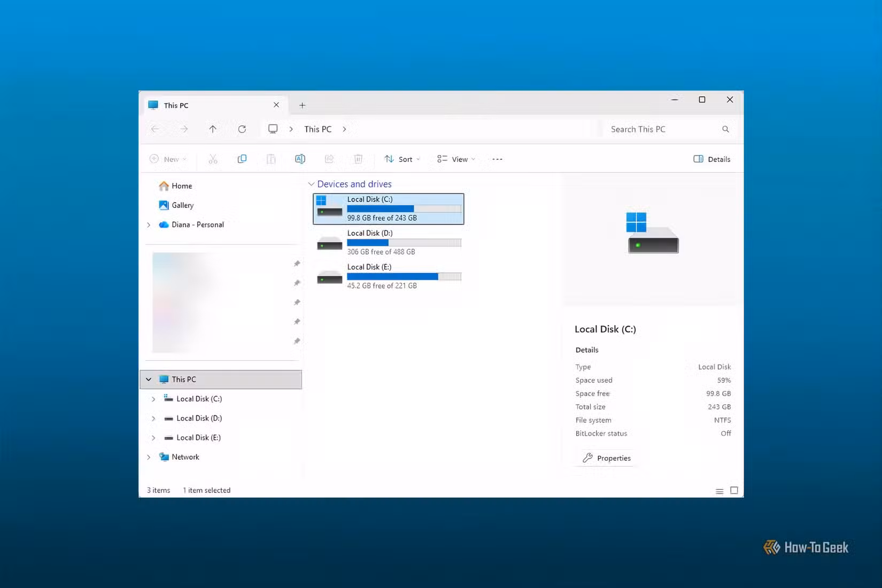Screen dimensions: 882x588
Task: Switch to large icons layout icon
Action: [734, 490]
